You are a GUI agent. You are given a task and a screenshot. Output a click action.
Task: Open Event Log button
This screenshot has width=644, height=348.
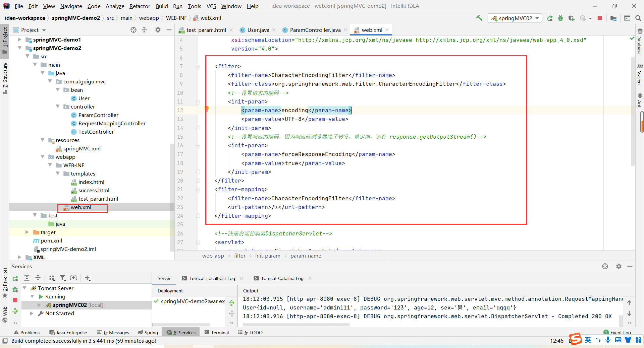[x=618, y=332]
